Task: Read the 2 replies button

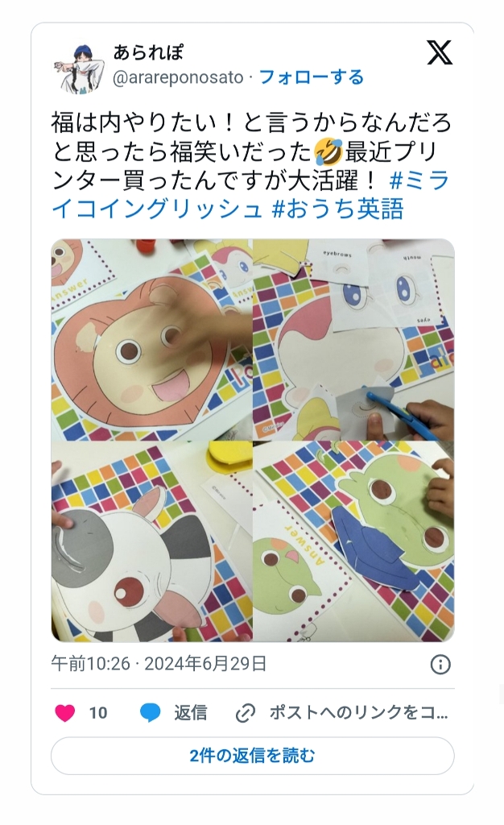Action: [252, 756]
